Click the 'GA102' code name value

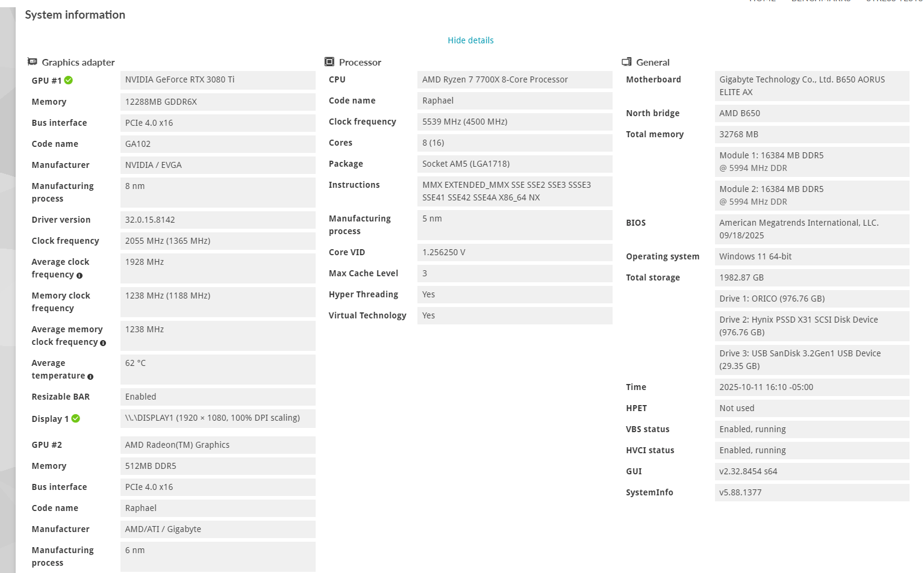(x=218, y=144)
